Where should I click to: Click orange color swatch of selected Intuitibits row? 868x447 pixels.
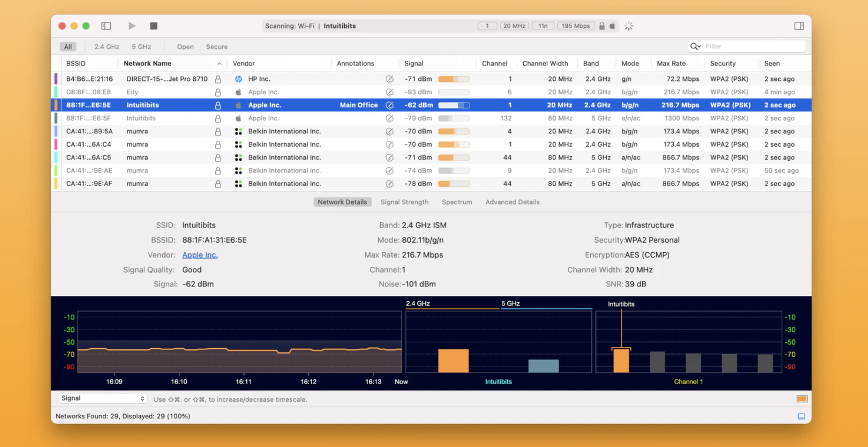(x=56, y=105)
